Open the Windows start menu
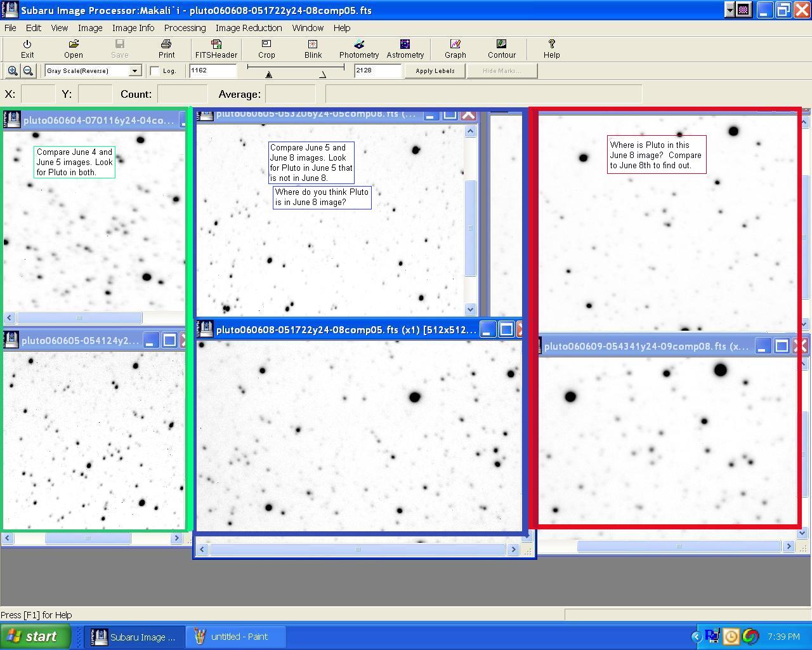 (x=35, y=637)
